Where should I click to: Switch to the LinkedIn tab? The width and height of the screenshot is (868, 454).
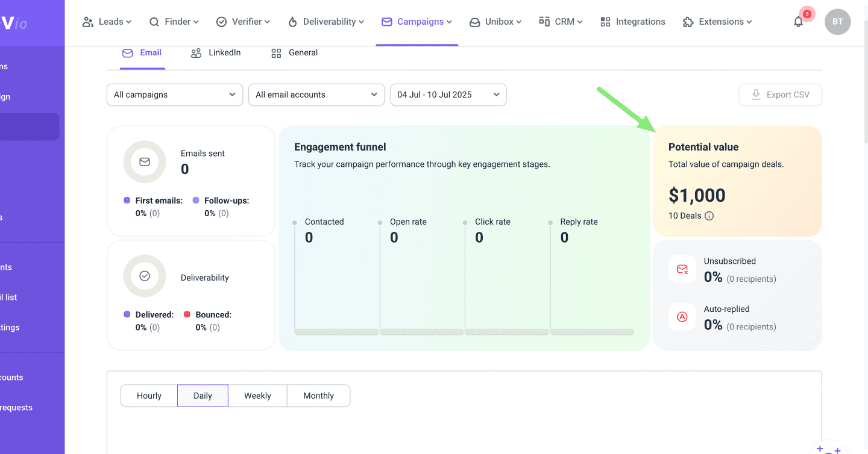point(216,53)
